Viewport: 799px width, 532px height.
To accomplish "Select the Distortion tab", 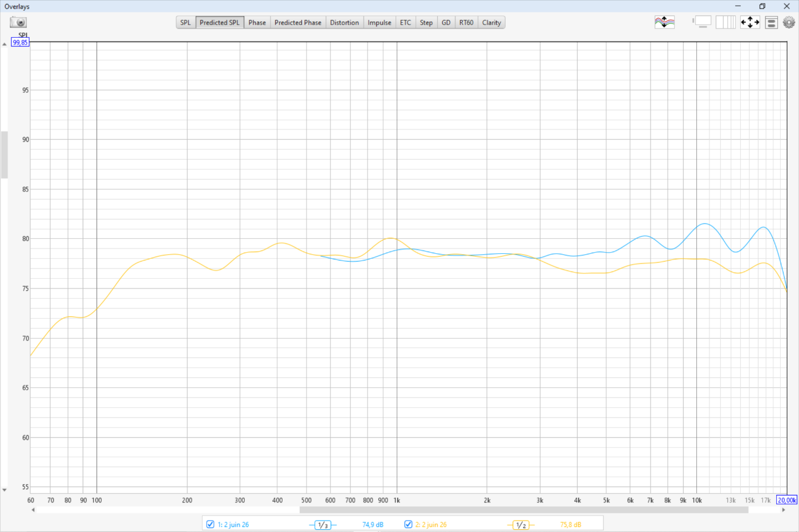I will (x=344, y=23).
